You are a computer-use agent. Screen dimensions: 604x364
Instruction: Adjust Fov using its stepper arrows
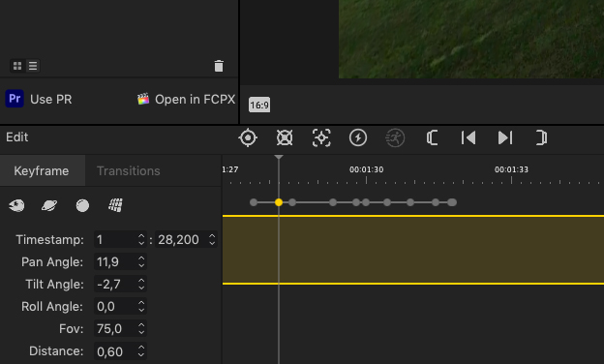[141, 329]
